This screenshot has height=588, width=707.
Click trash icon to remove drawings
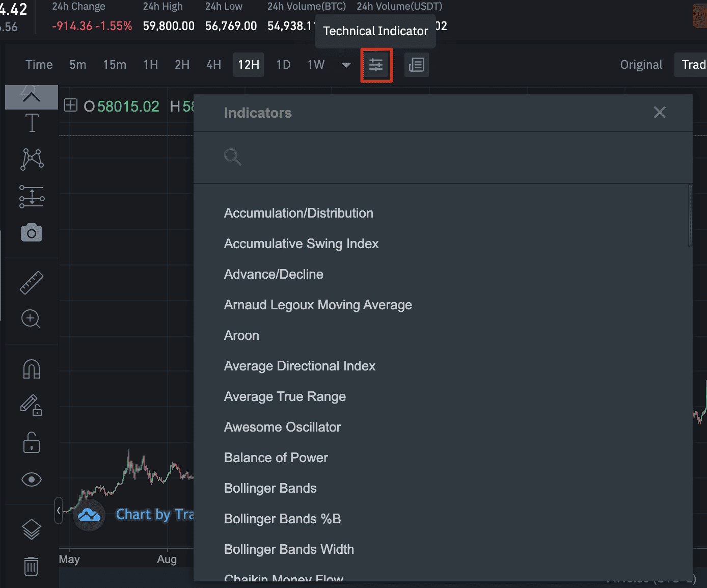[x=31, y=566]
